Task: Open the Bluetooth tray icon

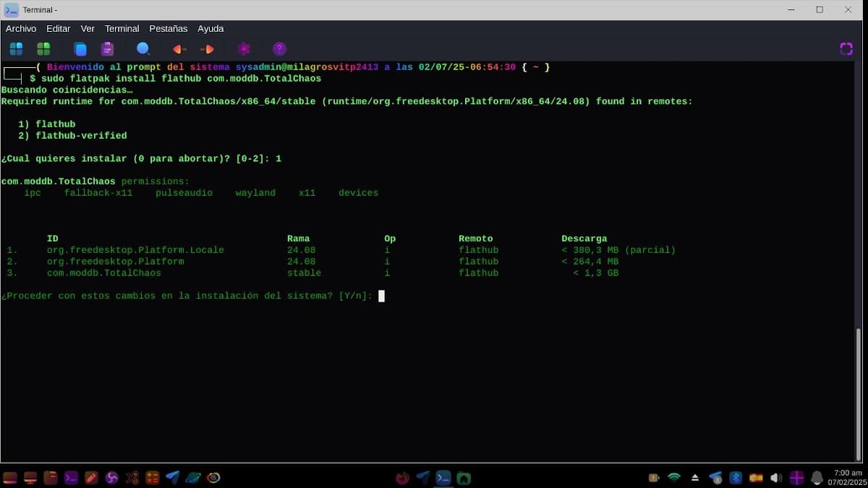Action: [736, 478]
